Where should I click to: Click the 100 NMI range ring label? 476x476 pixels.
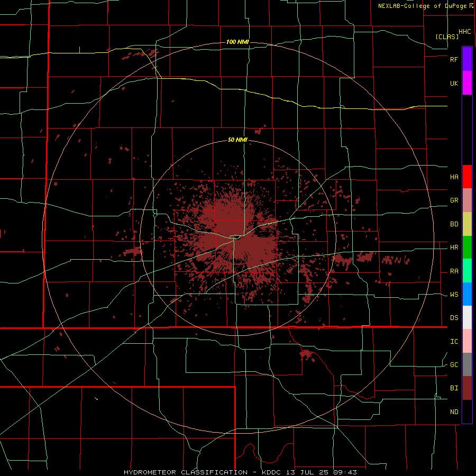(237, 42)
